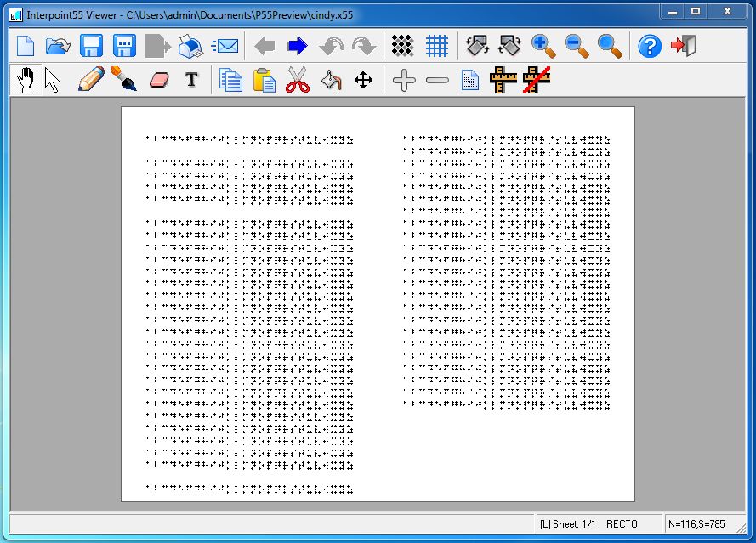Open a file with the folder icon
Screen dimensions: 756x543
[58, 46]
